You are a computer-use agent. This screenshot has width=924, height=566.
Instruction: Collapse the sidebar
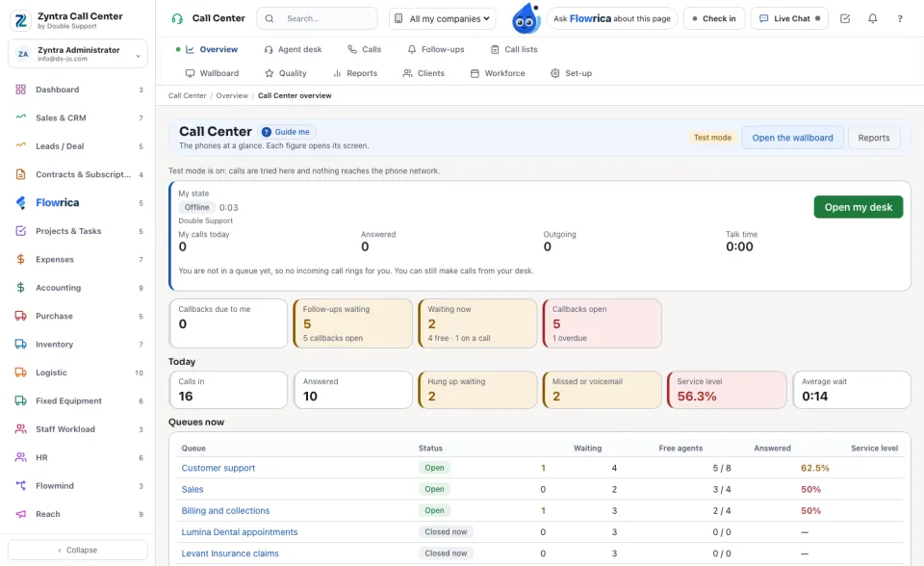(78, 550)
